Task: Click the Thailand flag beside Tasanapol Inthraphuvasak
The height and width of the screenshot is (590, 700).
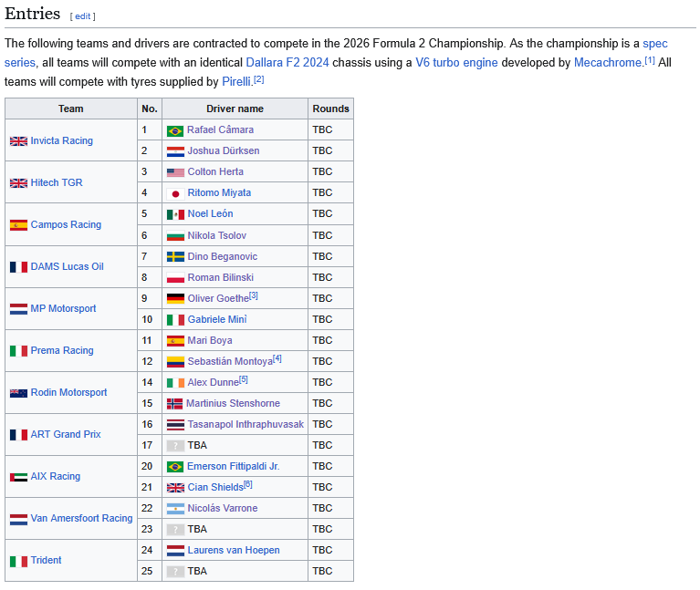Action: [x=175, y=425]
